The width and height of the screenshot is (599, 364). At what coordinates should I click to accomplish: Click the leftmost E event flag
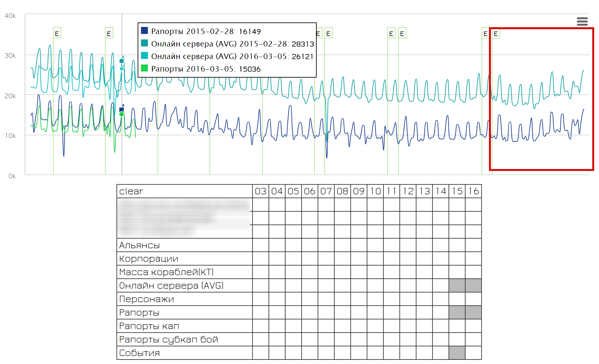pos(57,33)
